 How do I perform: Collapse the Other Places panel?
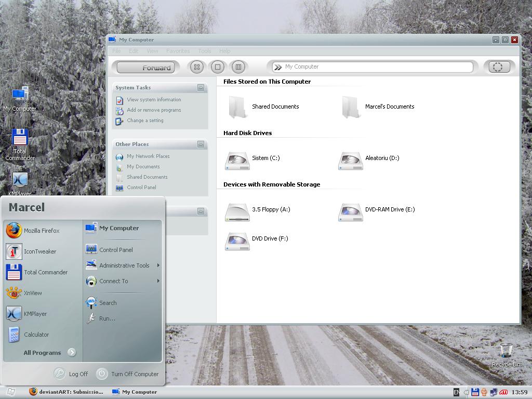point(201,144)
